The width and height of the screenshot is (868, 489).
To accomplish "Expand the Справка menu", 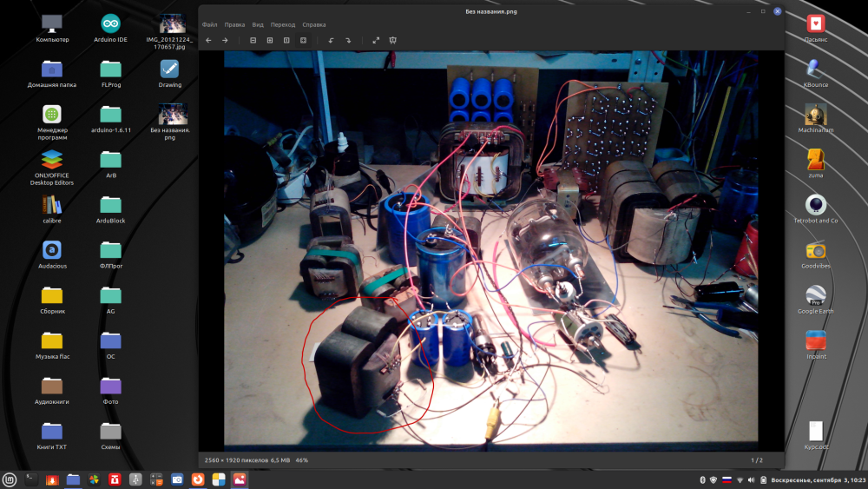I will tap(314, 24).
